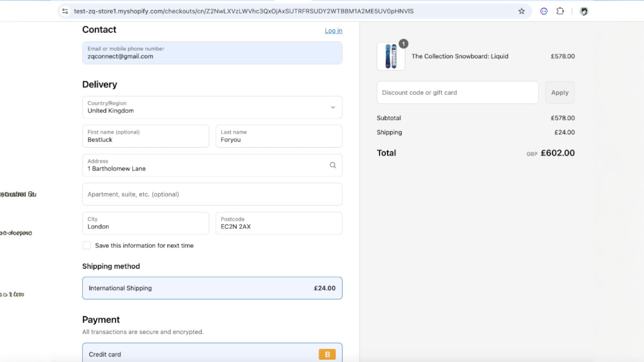The width and height of the screenshot is (644, 362).
Task: Bookmark the page with the star icon
Action: tap(521, 11)
